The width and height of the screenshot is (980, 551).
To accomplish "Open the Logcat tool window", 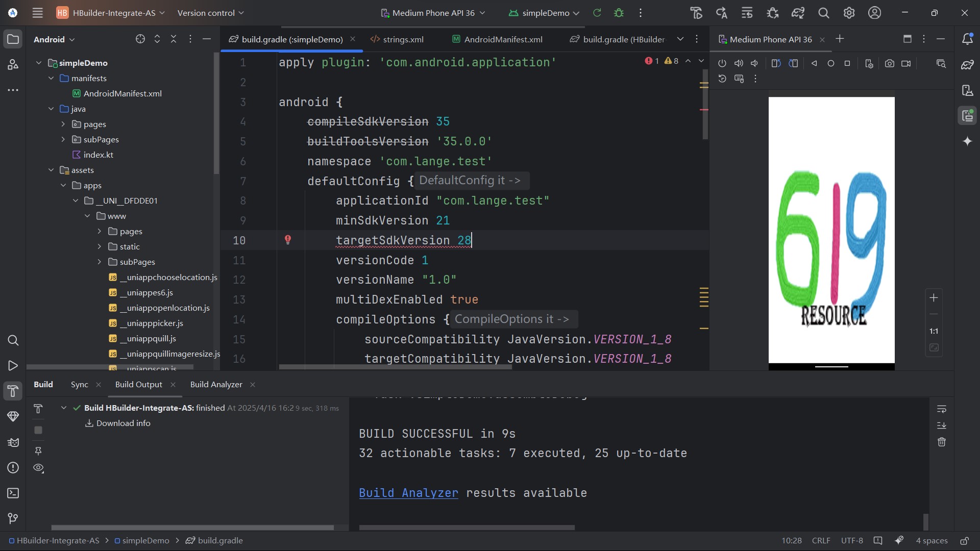I will pyautogui.click(x=13, y=442).
